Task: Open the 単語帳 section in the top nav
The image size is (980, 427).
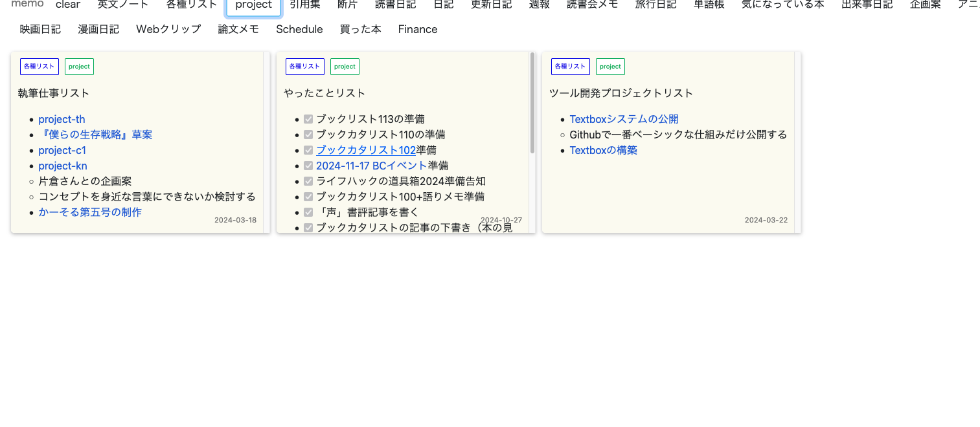Action: click(x=709, y=5)
